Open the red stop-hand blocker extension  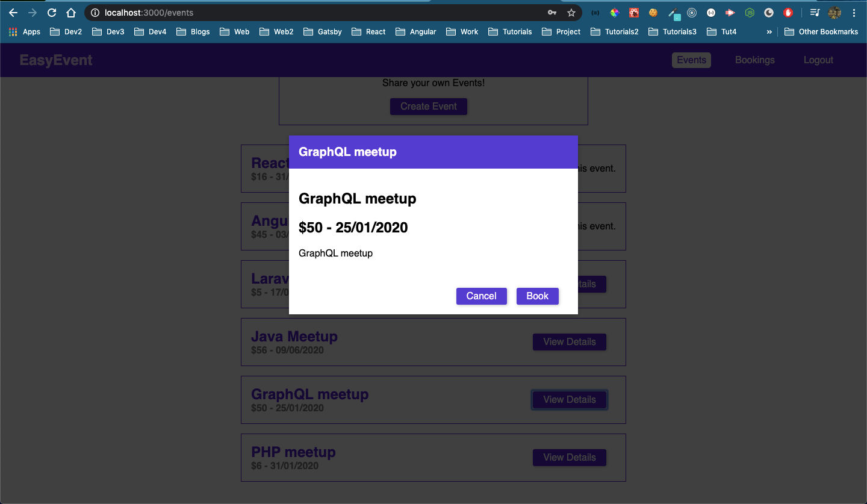[x=788, y=13]
